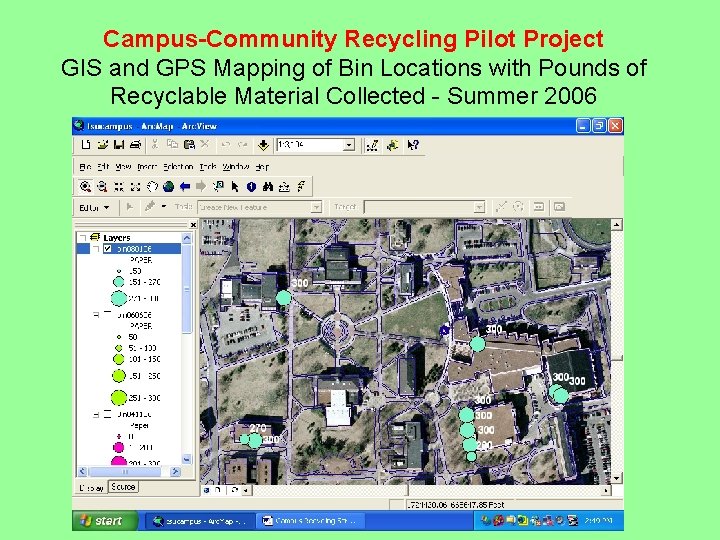Collapse the top Layers data frame node

coord(83,237)
